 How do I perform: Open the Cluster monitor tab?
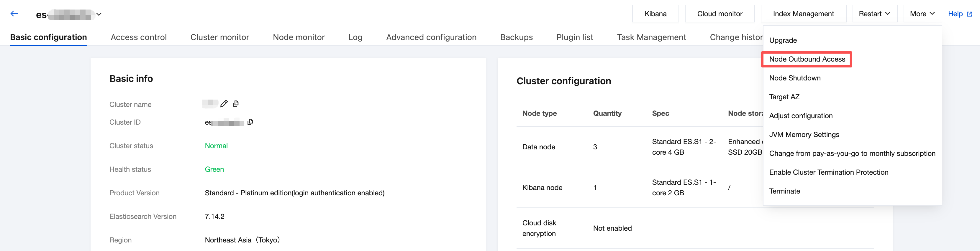pos(219,37)
